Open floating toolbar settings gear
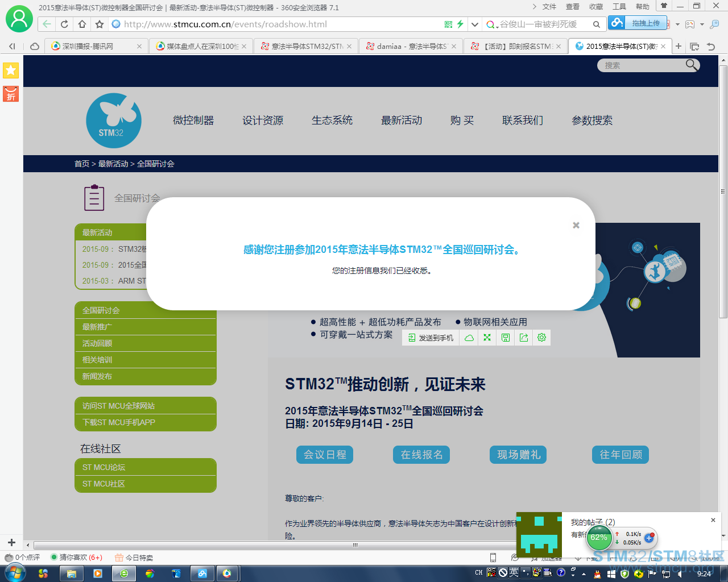 click(x=542, y=338)
